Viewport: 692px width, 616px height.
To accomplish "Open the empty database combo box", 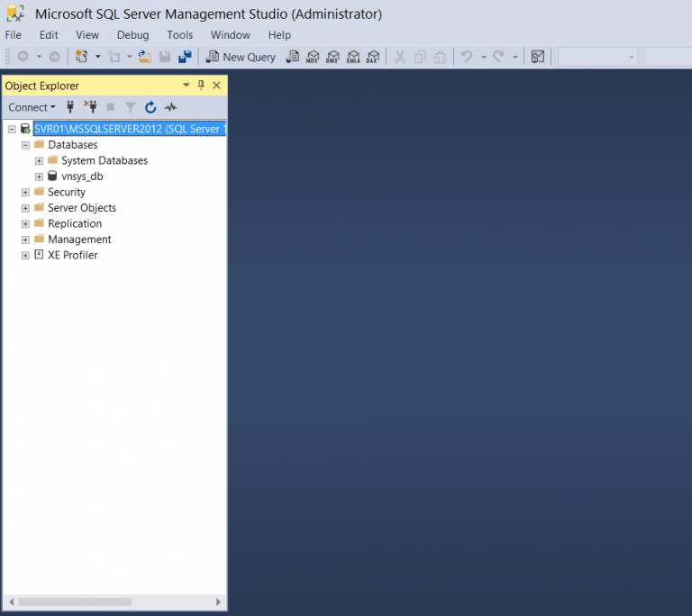I will 597,57.
